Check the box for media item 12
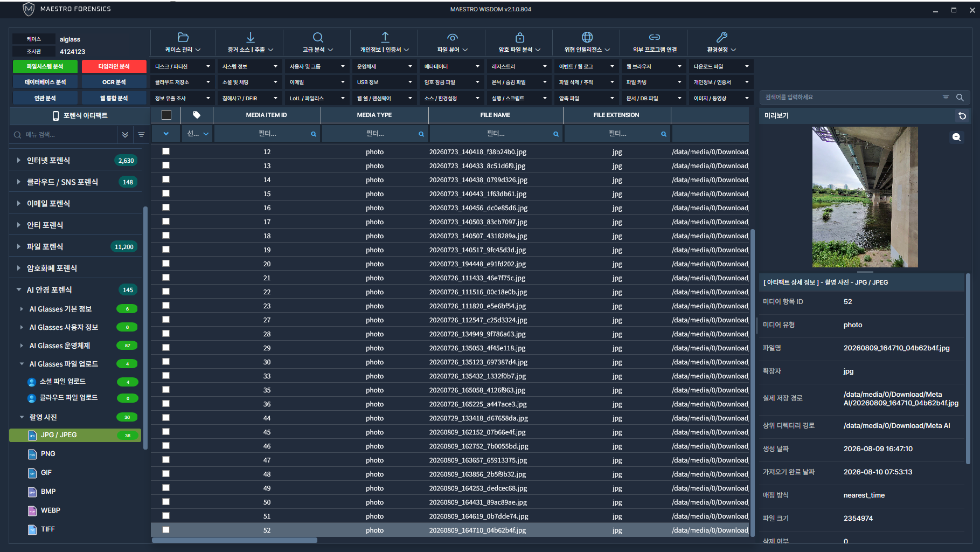 (x=166, y=151)
